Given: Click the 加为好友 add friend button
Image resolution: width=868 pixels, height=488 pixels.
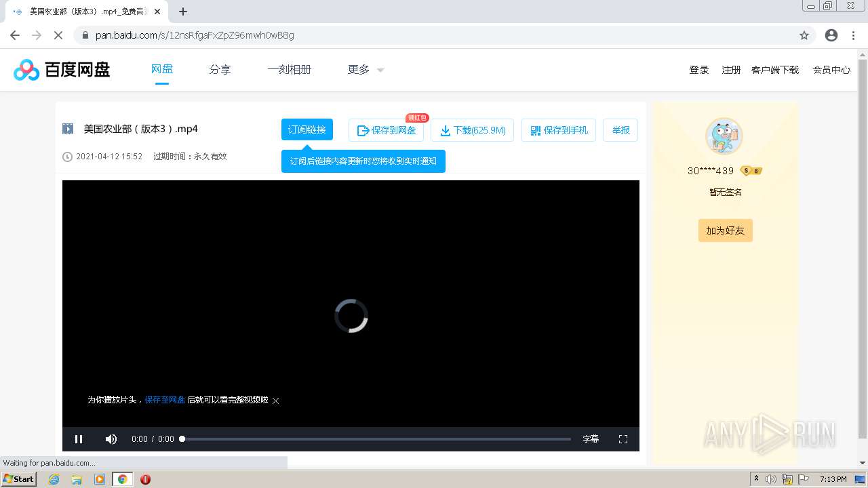Looking at the screenshot, I should (725, 230).
